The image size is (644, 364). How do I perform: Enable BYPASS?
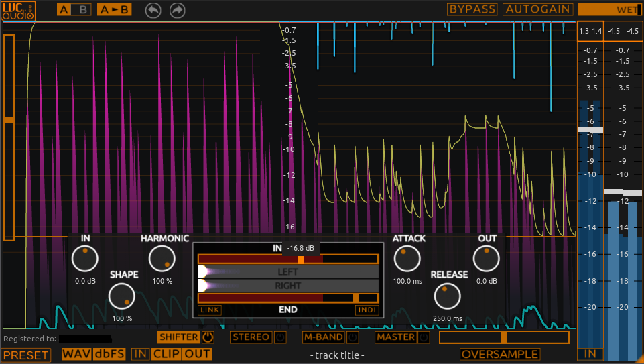472,9
